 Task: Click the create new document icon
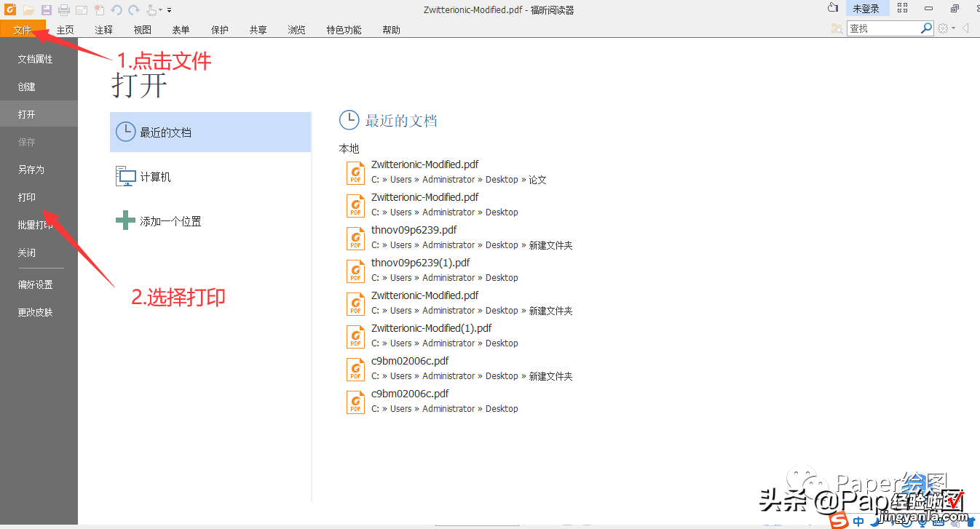click(x=99, y=9)
